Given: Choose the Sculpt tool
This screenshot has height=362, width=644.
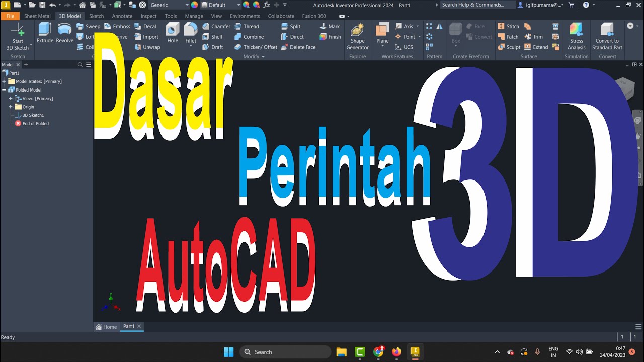Looking at the screenshot, I should pyautogui.click(x=509, y=47).
